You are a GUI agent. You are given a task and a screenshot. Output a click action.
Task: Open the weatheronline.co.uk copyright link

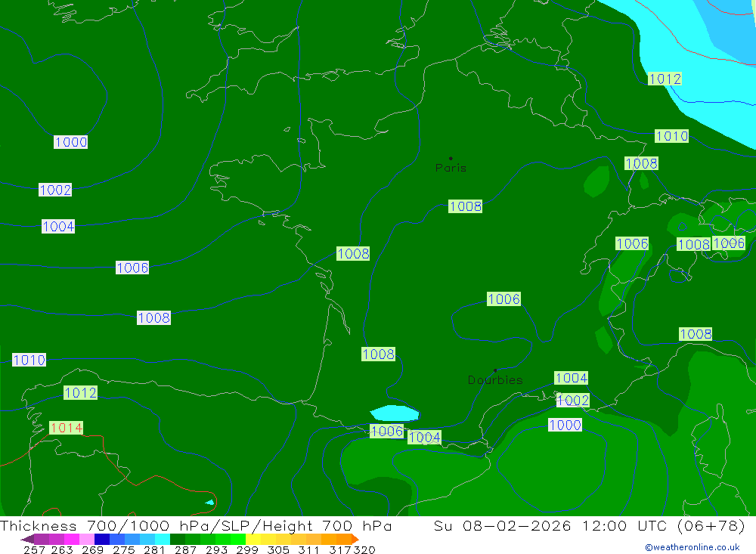[692, 547]
